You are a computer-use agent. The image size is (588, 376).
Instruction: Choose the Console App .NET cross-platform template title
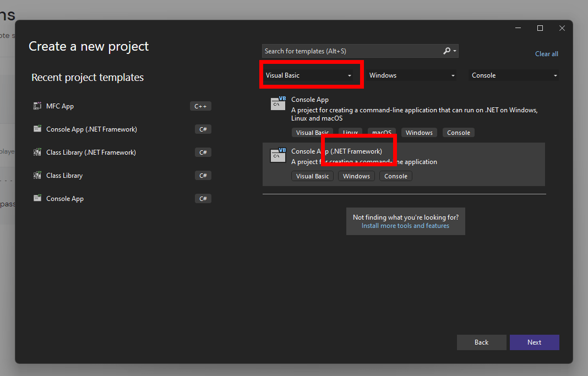[310, 99]
